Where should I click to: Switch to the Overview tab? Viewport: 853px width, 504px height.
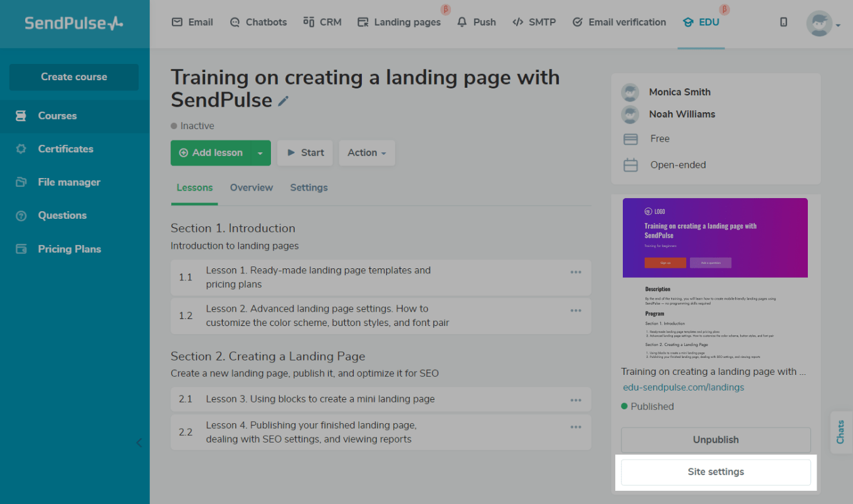pyautogui.click(x=252, y=187)
